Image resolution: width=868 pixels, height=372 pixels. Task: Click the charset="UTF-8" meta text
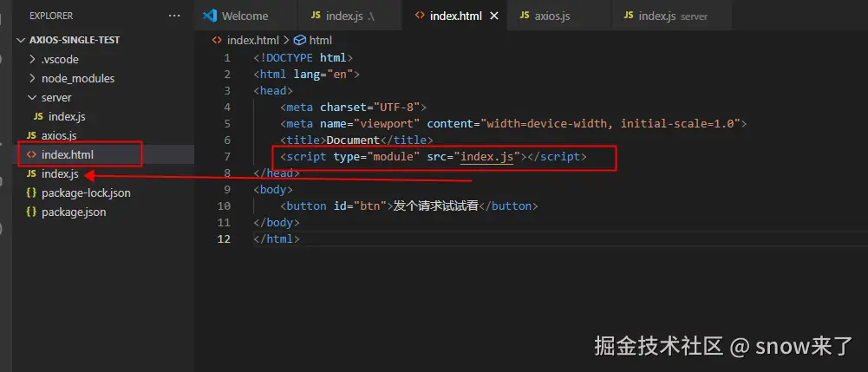point(369,108)
